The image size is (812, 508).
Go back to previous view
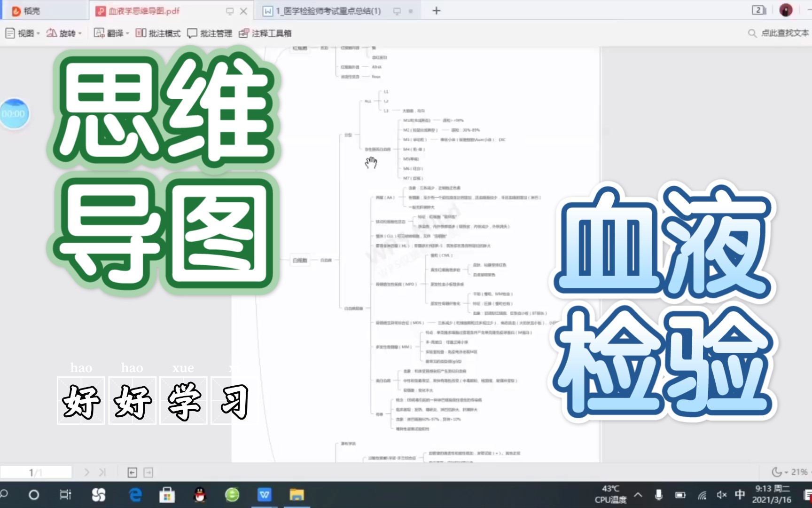pos(133,472)
